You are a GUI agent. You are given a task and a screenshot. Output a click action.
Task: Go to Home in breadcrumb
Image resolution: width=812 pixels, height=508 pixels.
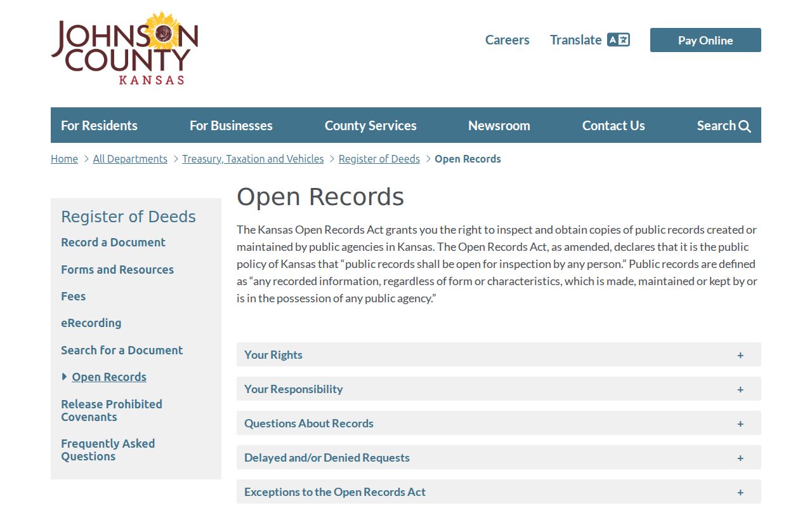point(64,159)
